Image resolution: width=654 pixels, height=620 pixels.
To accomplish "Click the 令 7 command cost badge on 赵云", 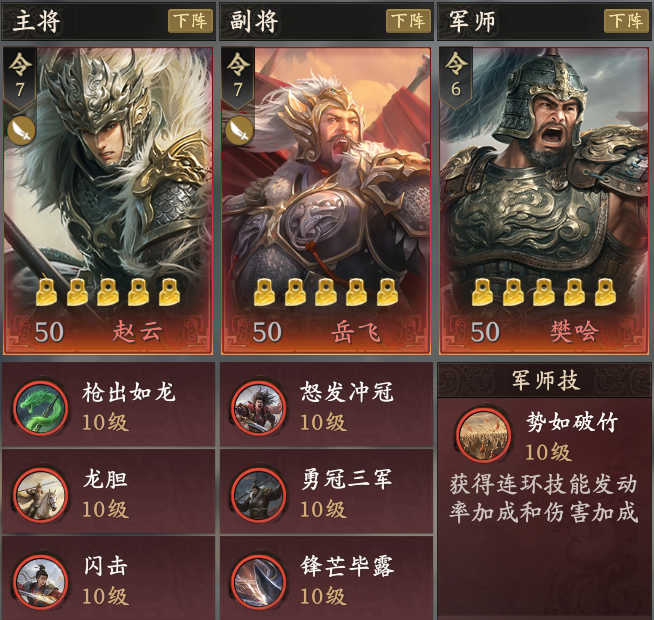I will point(20,78).
